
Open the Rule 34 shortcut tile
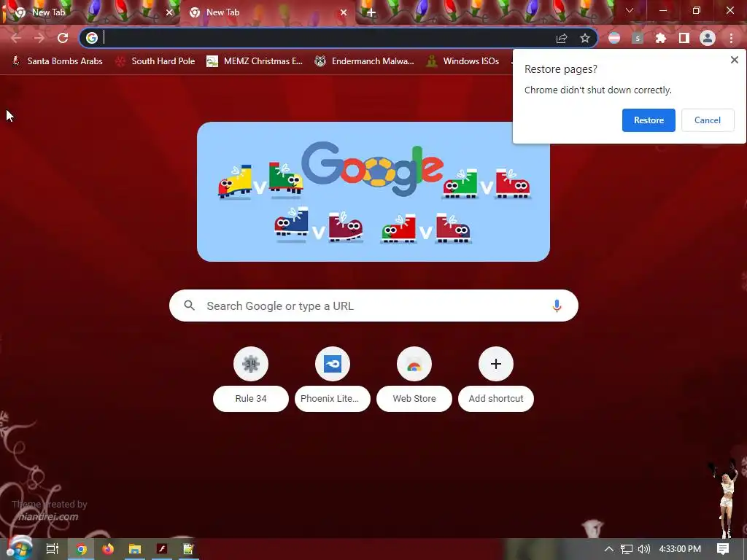(251, 379)
